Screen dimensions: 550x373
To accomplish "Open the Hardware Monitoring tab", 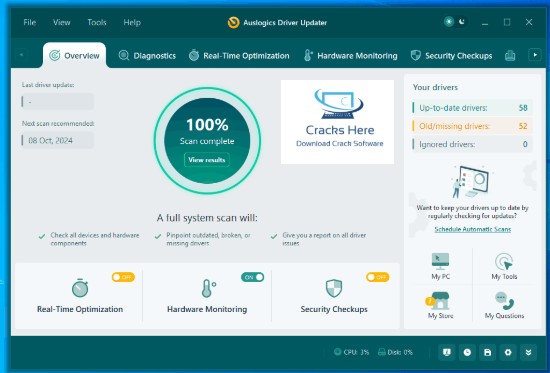I will pos(350,55).
